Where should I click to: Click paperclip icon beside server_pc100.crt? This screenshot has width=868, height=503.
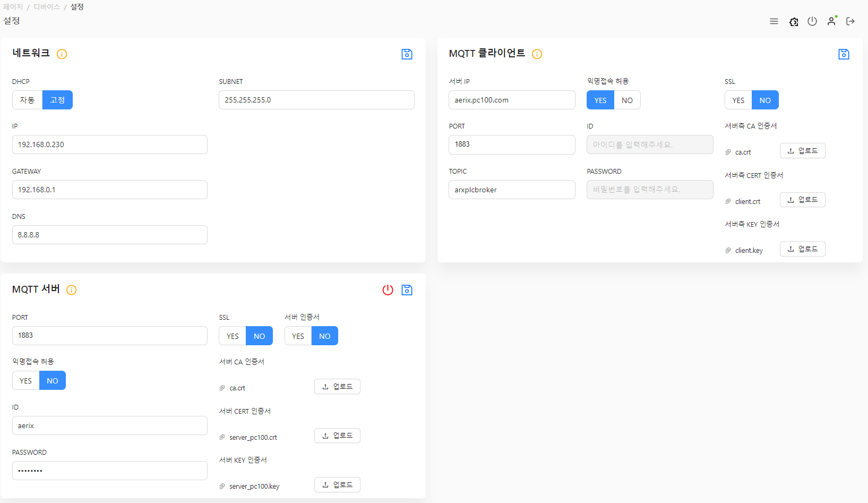click(222, 438)
